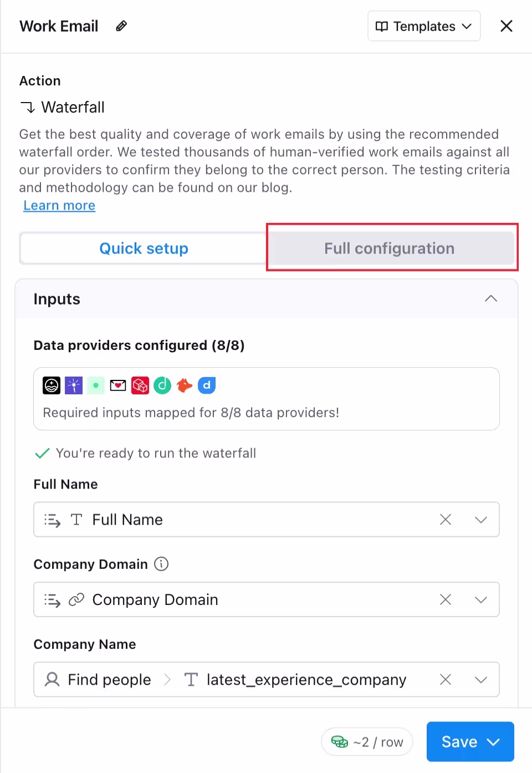Select the envelope-with-heart data provider icon
The height and width of the screenshot is (773, 532).
coord(118,385)
